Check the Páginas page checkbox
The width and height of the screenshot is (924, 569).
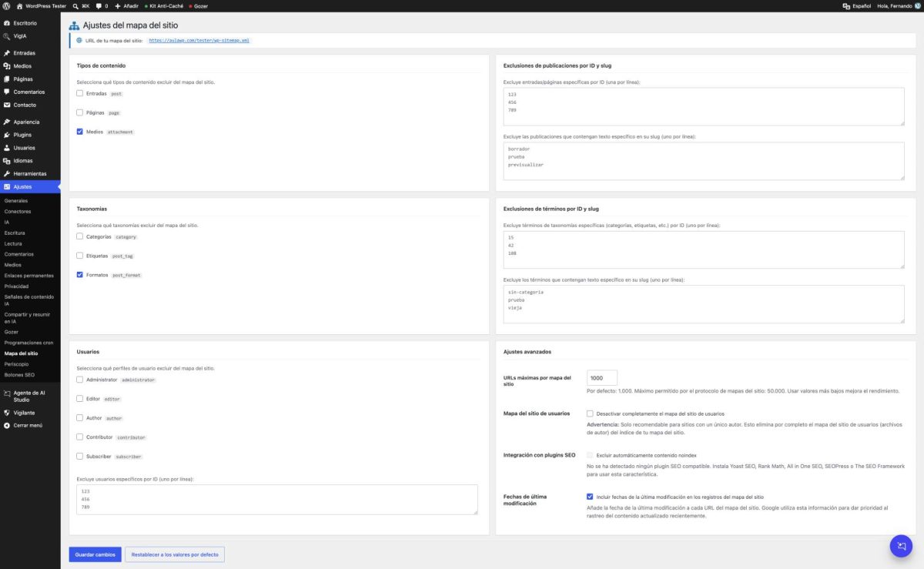click(x=80, y=112)
